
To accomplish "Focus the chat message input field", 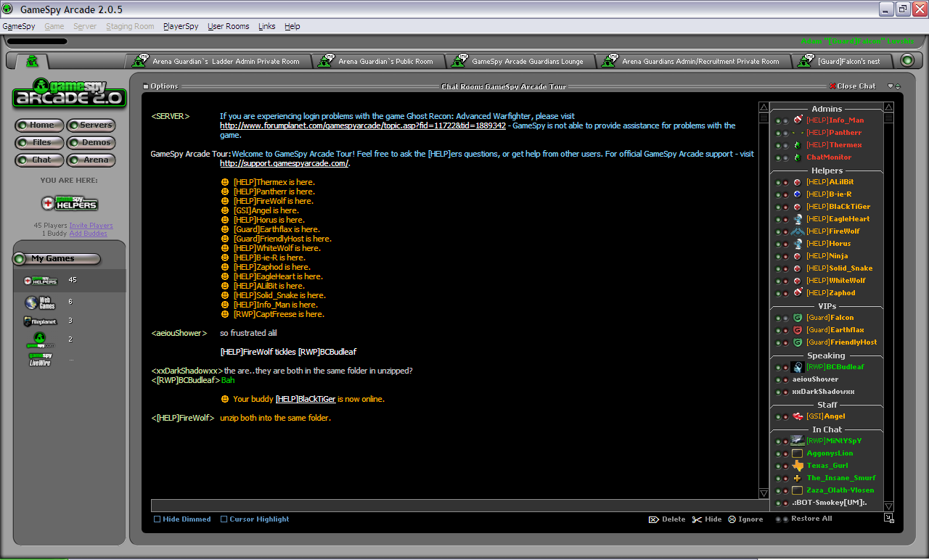I will (x=459, y=505).
